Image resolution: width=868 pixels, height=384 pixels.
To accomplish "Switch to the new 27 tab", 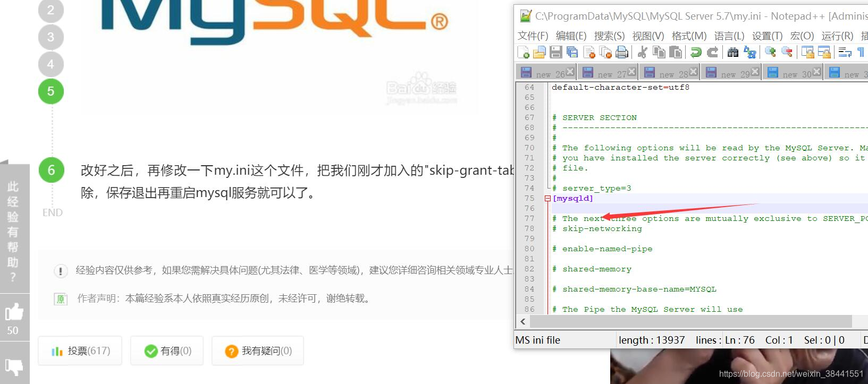I will click(608, 73).
